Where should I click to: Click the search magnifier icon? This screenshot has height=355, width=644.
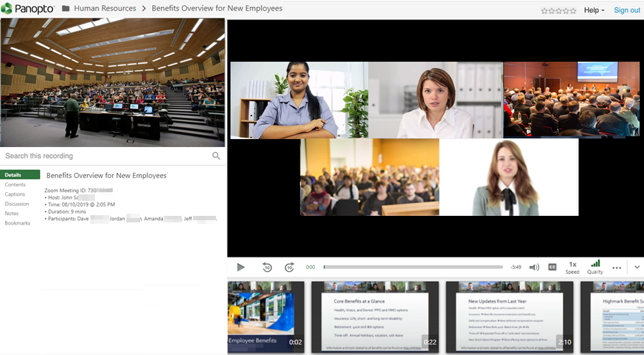coord(216,156)
